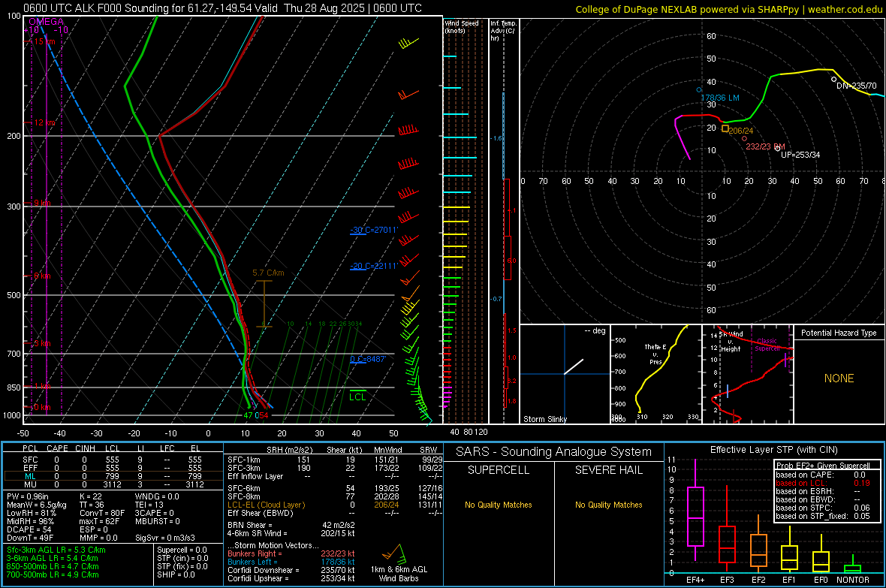Click the Bunkers right-mover circle on hodograph
Viewport: 886px width, 588px height.
pyautogui.click(x=744, y=138)
